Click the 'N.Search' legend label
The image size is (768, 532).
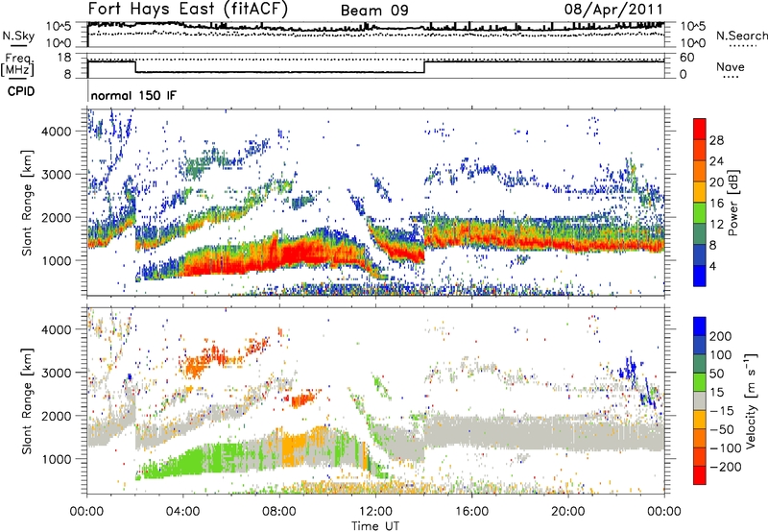click(741, 36)
